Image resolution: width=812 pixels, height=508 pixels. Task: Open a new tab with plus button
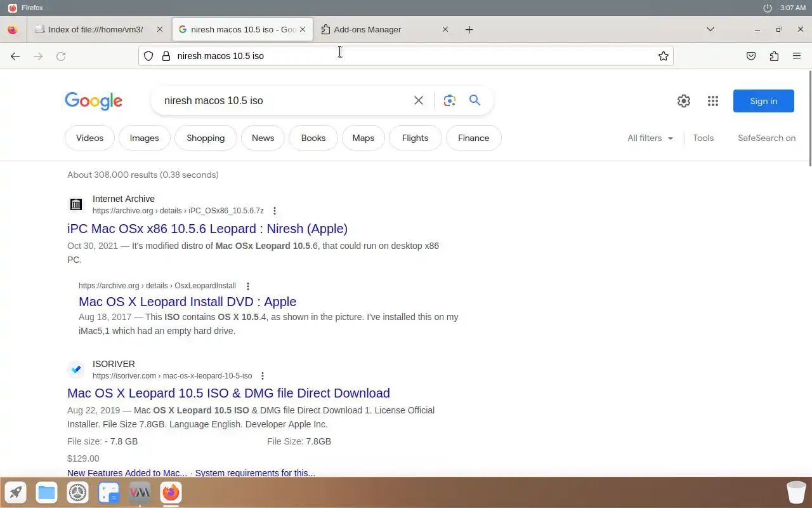(x=469, y=29)
